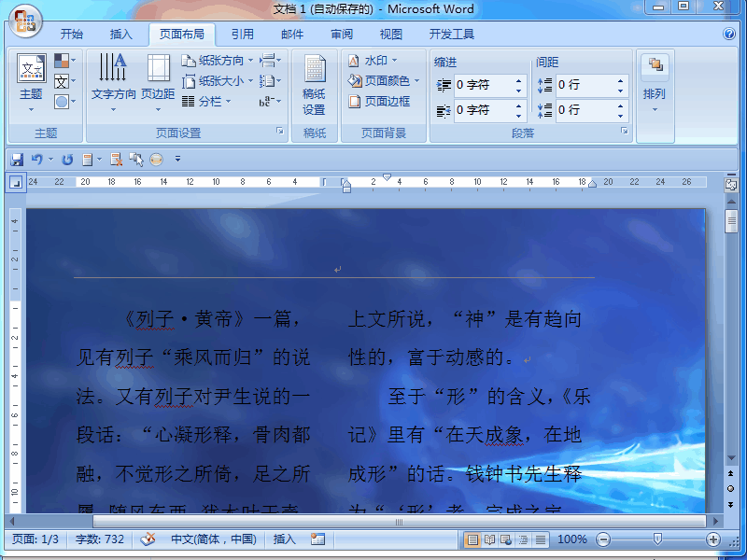Select Draft view button
The width and height of the screenshot is (747, 560).
541,539
